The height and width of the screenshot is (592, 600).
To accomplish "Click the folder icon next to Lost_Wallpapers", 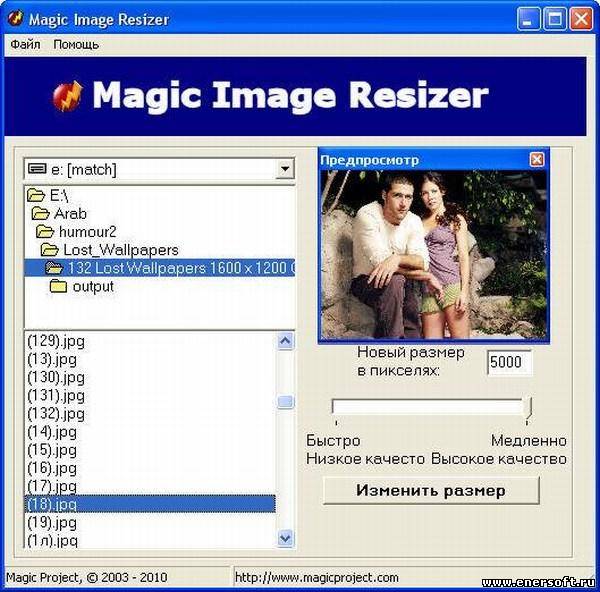I will (49, 250).
